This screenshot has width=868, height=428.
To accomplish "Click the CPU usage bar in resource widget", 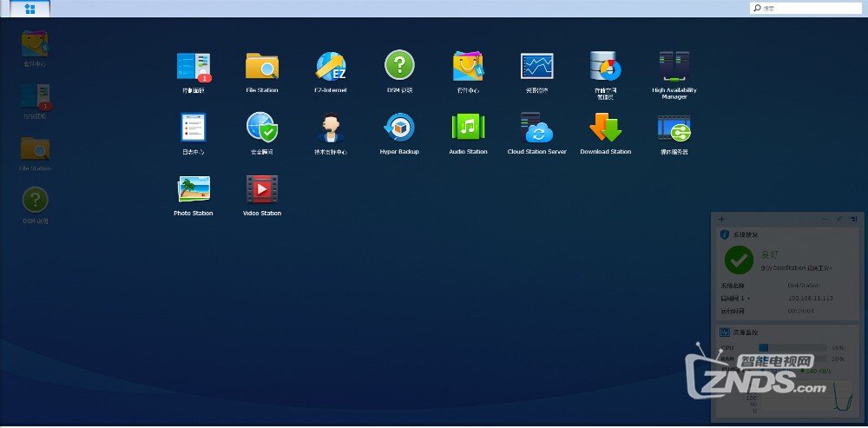I will [792, 347].
